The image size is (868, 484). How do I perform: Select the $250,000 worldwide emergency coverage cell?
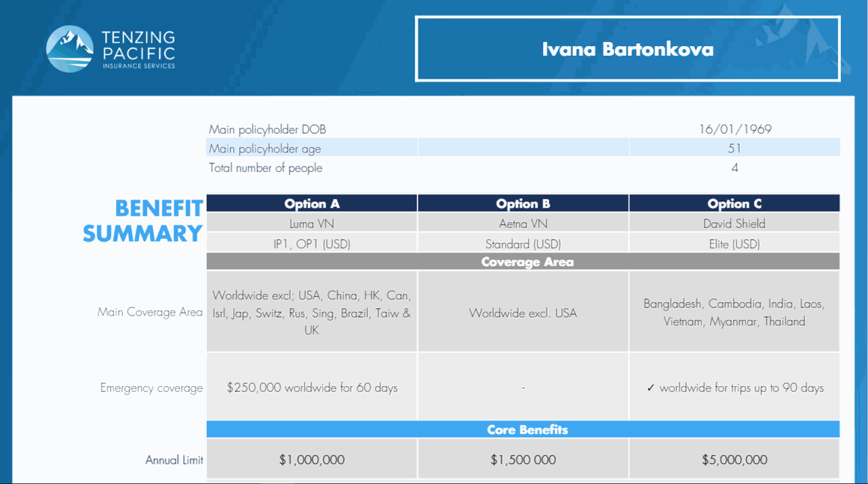[312, 388]
